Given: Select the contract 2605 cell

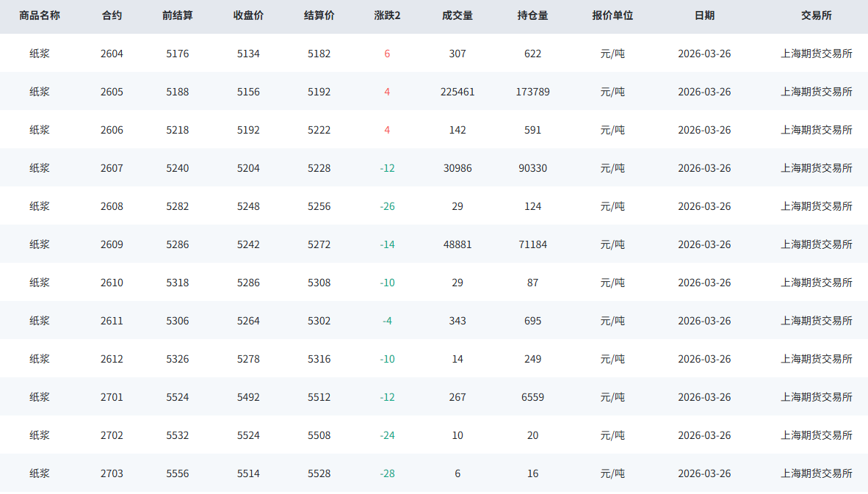Looking at the screenshot, I should (x=112, y=92).
